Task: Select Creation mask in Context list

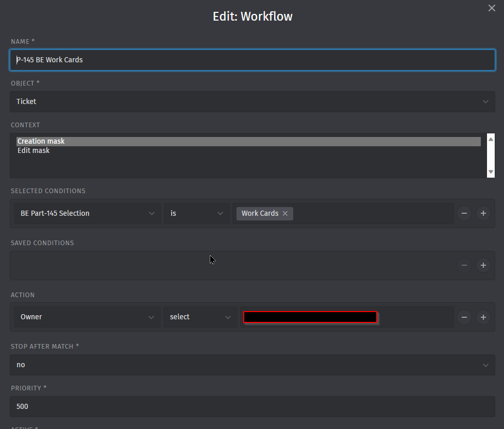Action: pyautogui.click(x=248, y=141)
